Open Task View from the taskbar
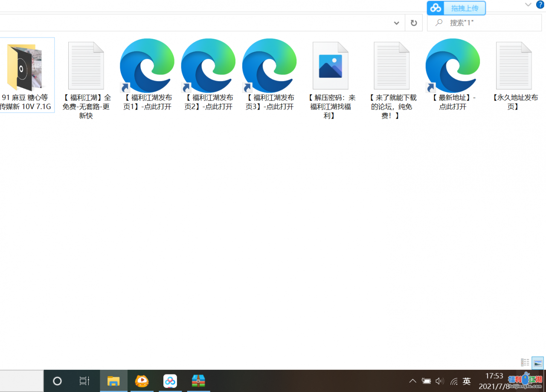This screenshot has height=392, width=546. pyautogui.click(x=84, y=381)
